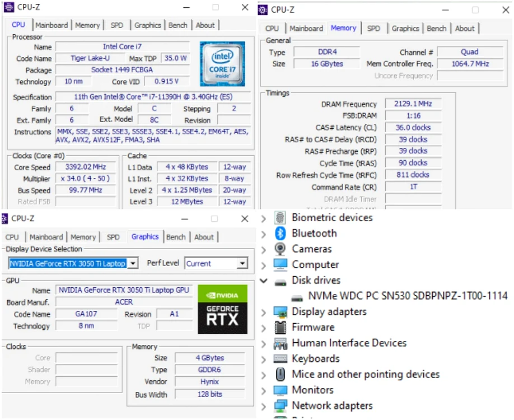Expand the Computer node
514x420 pixels.
264,265
